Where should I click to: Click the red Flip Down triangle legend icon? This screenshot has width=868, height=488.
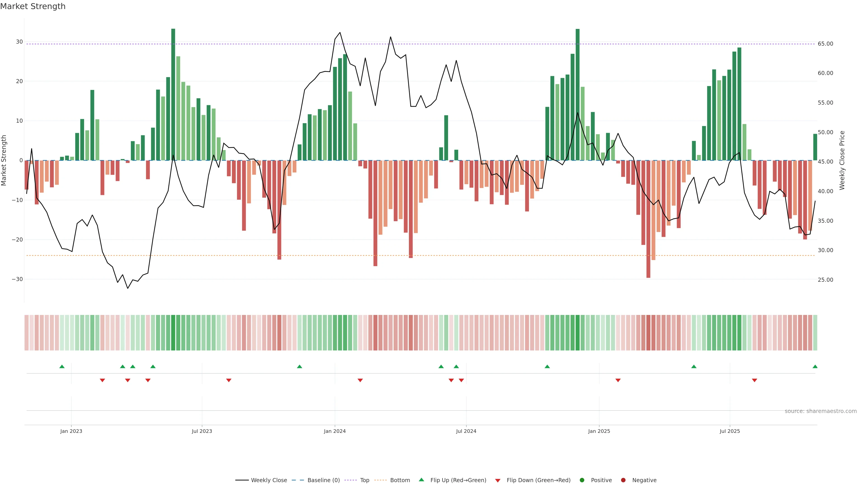(498, 481)
